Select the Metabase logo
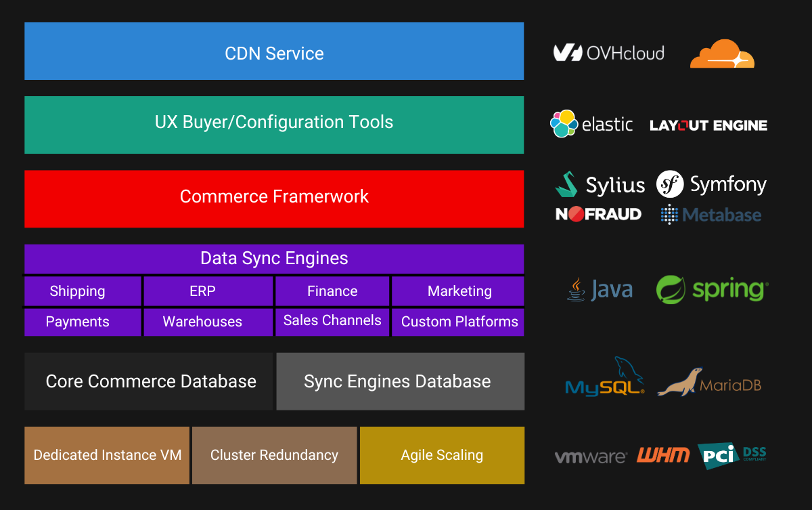The image size is (812, 510). click(709, 214)
